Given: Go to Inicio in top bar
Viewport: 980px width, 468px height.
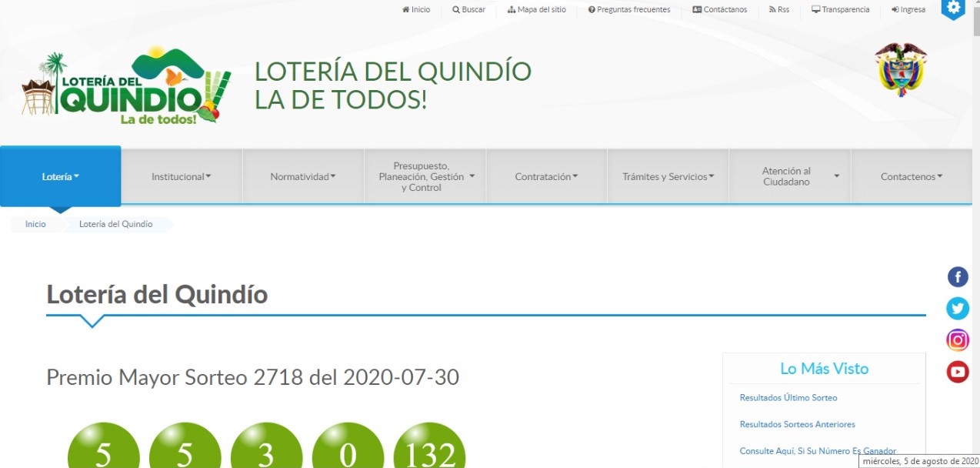Looking at the screenshot, I should pyautogui.click(x=416, y=10).
